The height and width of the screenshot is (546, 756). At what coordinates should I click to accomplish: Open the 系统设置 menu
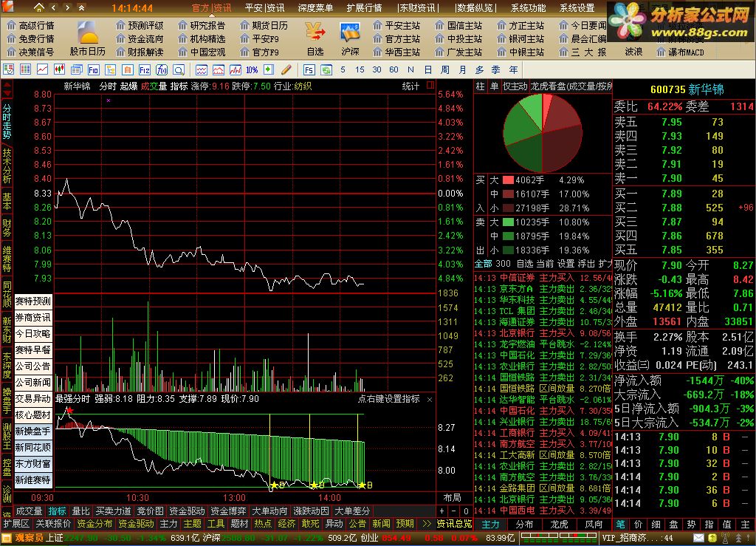coord(577,7)
